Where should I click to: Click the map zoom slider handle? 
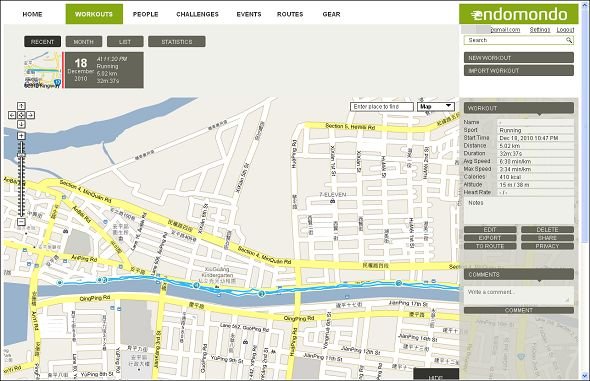(21, 155)
